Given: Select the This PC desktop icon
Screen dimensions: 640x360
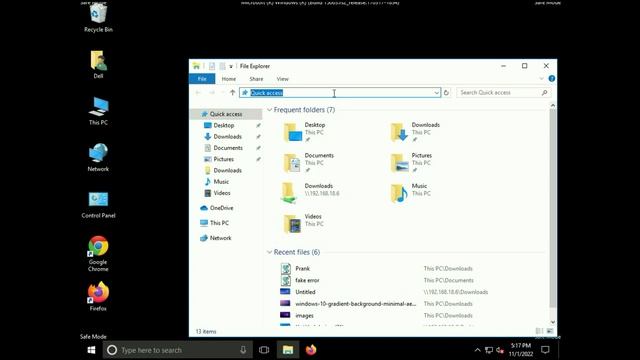Looking at the screenshot, I should click(98, 111).
